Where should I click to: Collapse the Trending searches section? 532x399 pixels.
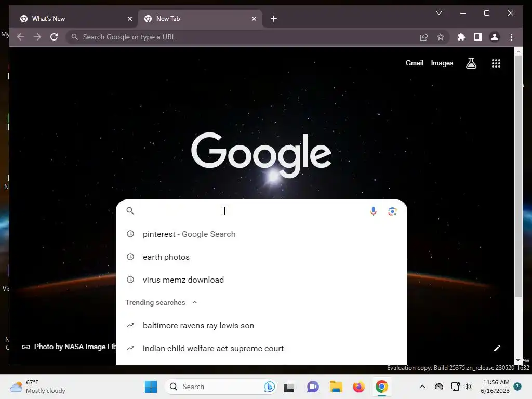pos(195,302)
